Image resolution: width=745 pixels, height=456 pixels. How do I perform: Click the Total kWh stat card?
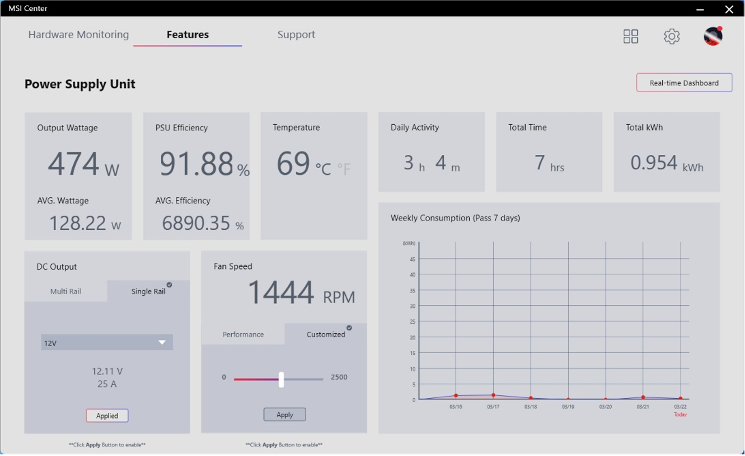pos(665,151)
